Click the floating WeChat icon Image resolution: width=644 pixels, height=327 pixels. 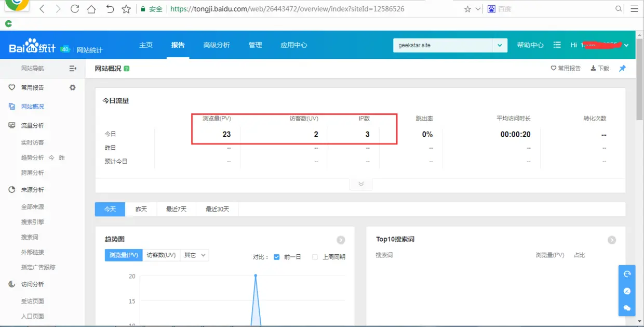click(x=627, y=308)
